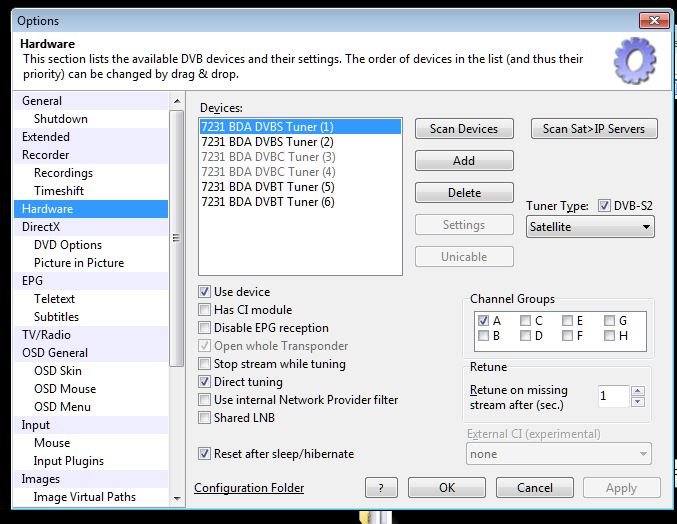Select 7231 BDA DVBC Tuner (3)
Screen dimensions: 677x524
click(301, 157)
